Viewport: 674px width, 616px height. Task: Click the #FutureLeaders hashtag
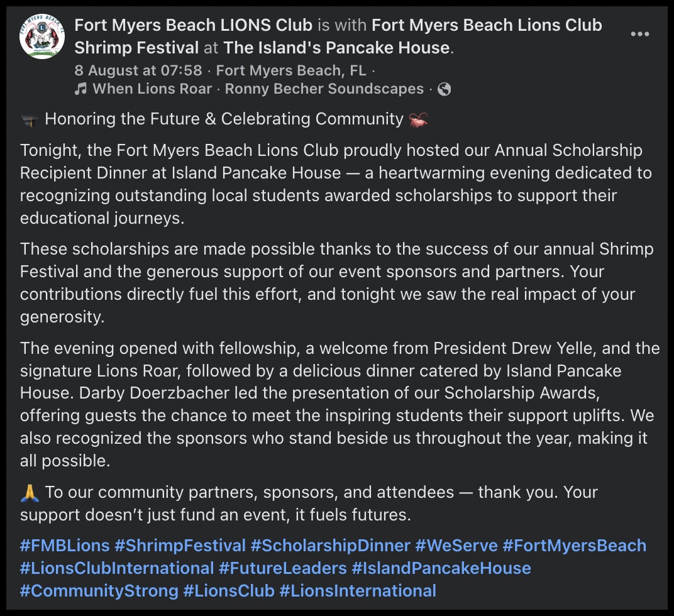283,568
